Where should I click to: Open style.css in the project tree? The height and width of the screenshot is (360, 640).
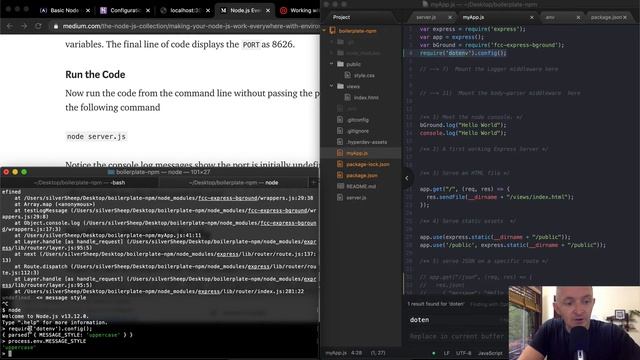click(x=364, y=75)
